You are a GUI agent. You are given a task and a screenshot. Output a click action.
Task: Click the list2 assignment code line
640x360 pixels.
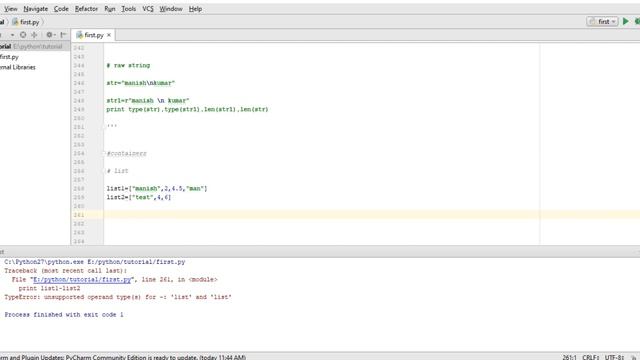coord(139,197)
